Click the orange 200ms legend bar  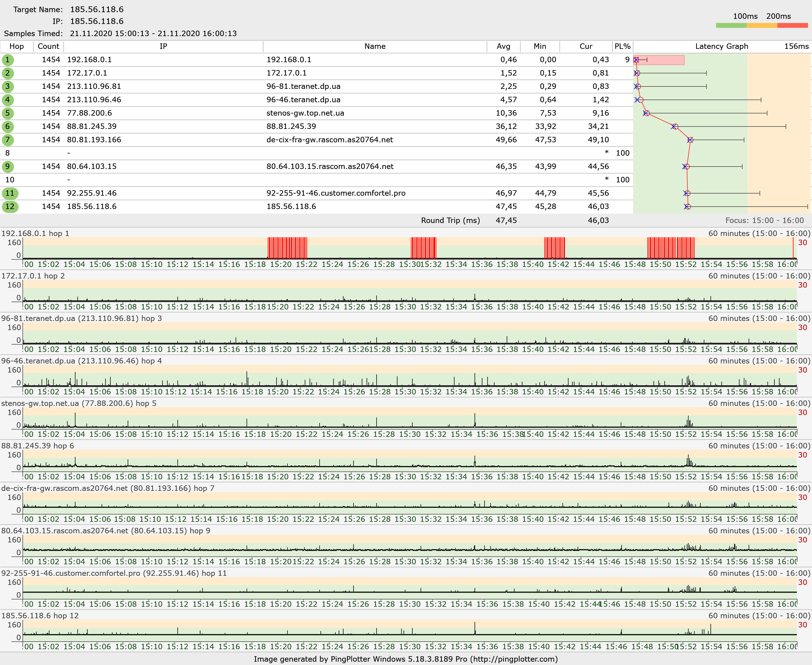point(762,26)
